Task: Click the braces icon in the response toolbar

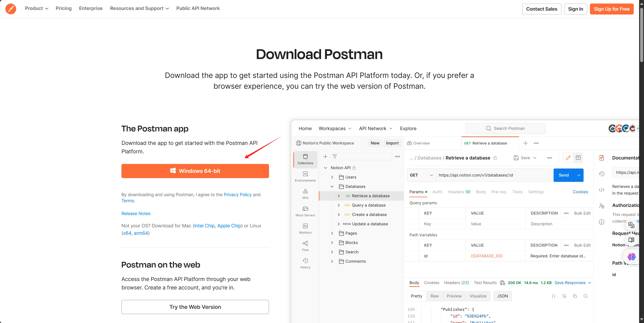Action: (554, 296)
